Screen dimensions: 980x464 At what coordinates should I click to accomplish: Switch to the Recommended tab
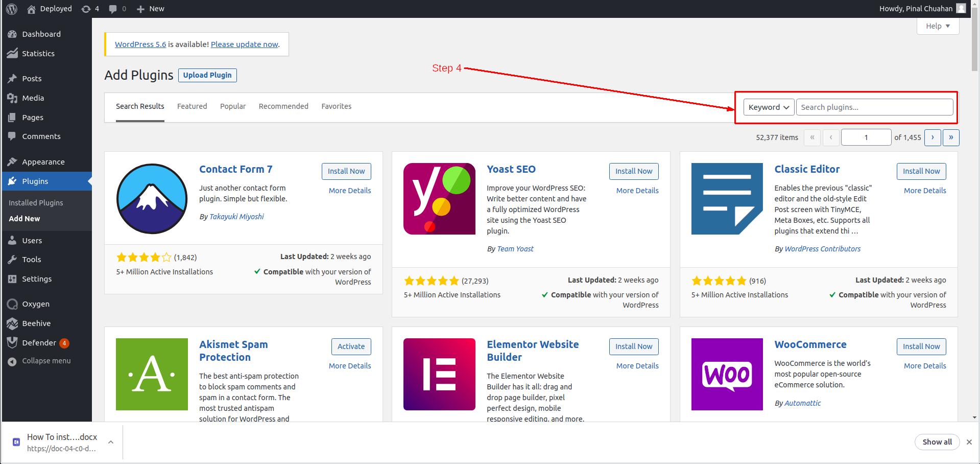(283, 106)
